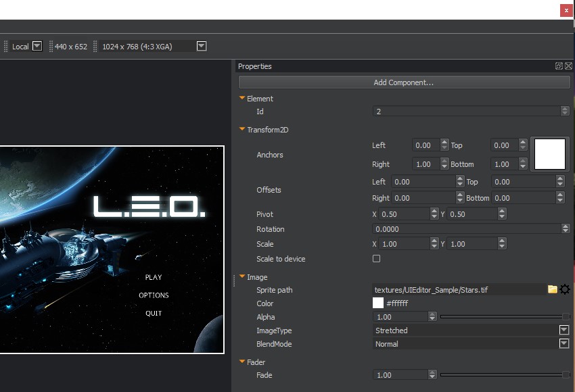Click the anchor preset white square
575x392 pixels.
tap(550, 153)
